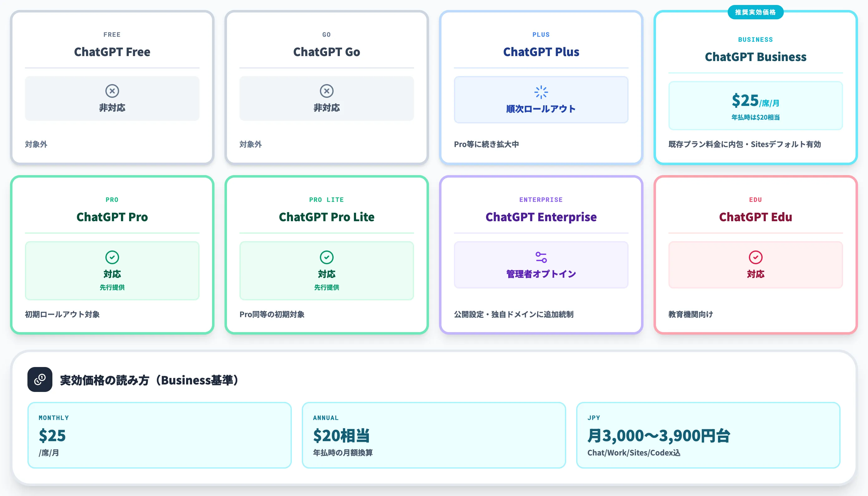Screen dimensions: 868x496
Task: Click the PRO LITE tier label
Action: (x=326, y=200)
